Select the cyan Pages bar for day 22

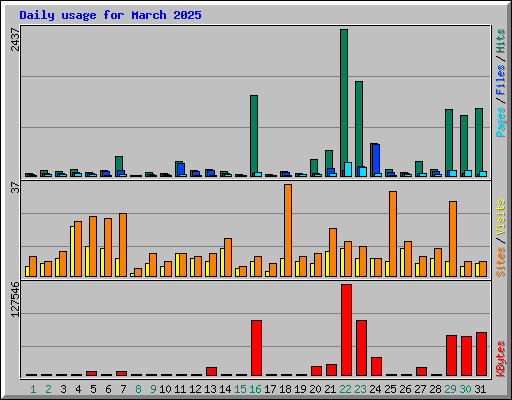(348, 170)
